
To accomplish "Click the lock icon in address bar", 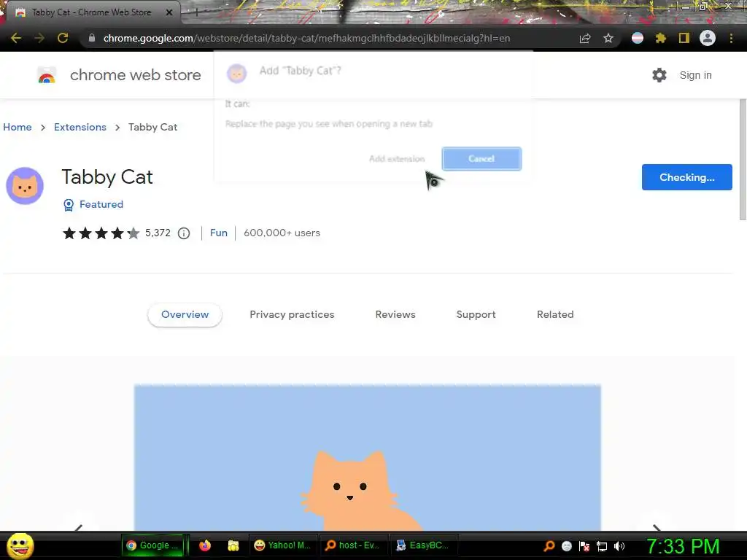I will pos(91,38).
